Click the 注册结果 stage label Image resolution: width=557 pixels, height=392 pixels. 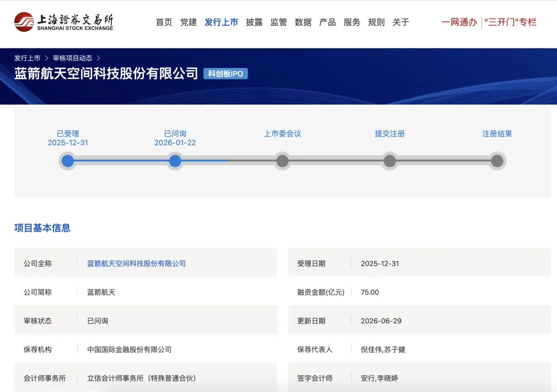coord(497,134)
